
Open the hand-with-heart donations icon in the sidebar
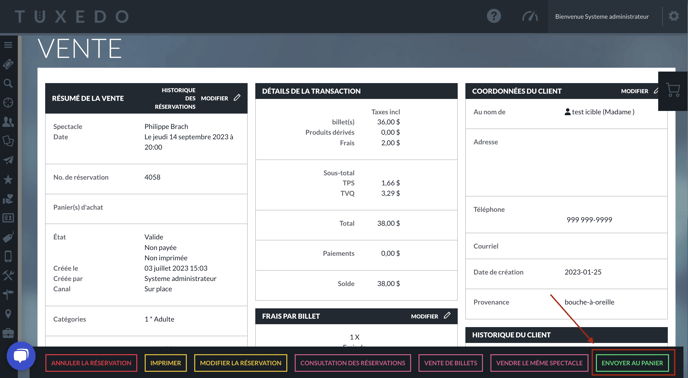(x=8, y=199)
